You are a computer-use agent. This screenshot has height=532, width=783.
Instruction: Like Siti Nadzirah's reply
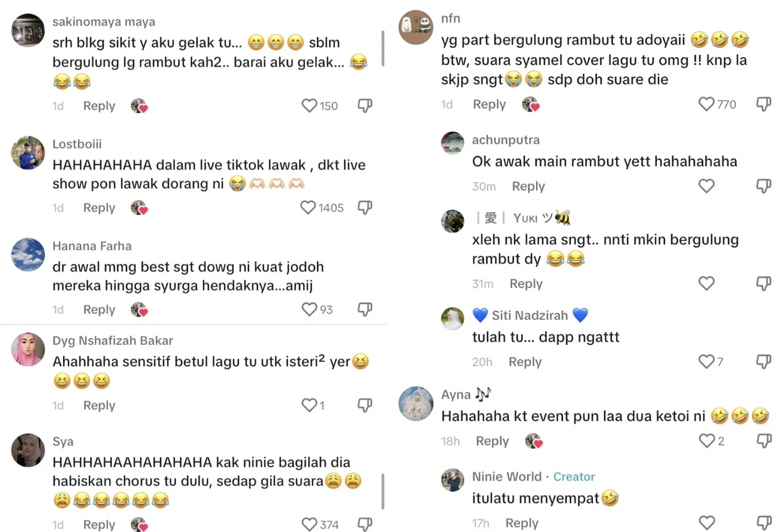click(706, 362)
